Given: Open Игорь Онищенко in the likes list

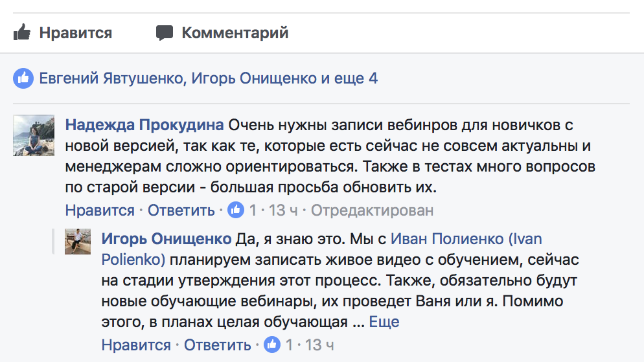Looking at the screenshot, I should (x=254, y=78).
